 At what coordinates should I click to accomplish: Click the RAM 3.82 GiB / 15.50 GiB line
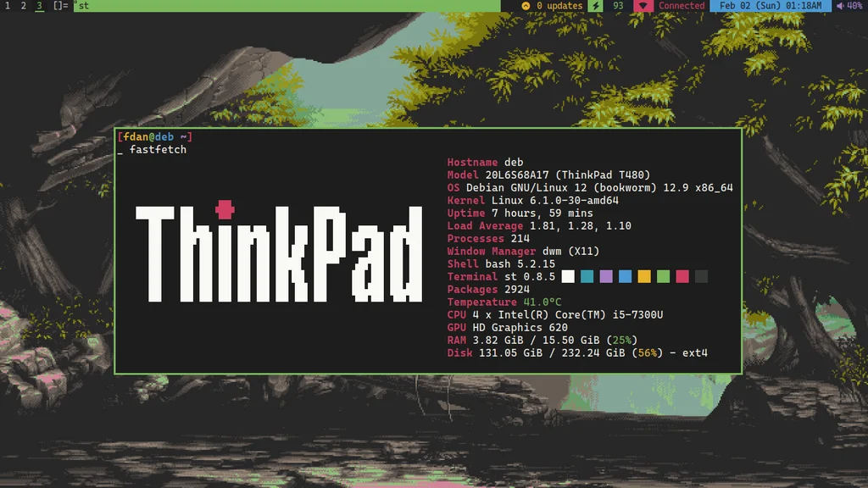click(x=542, y=341)
